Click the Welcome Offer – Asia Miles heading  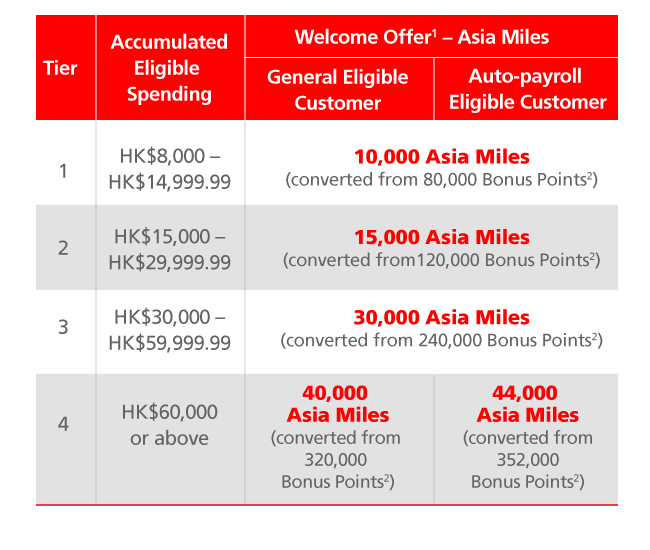click(421, 38)
